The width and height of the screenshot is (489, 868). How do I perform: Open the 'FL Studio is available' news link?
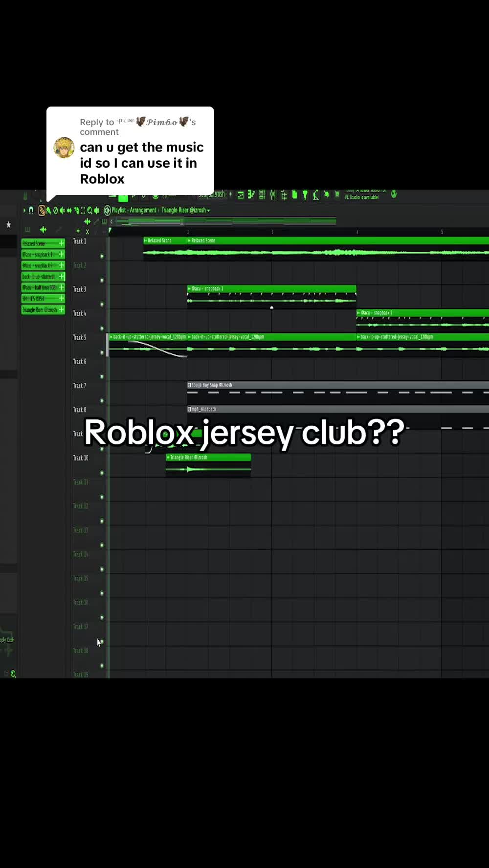362,197
